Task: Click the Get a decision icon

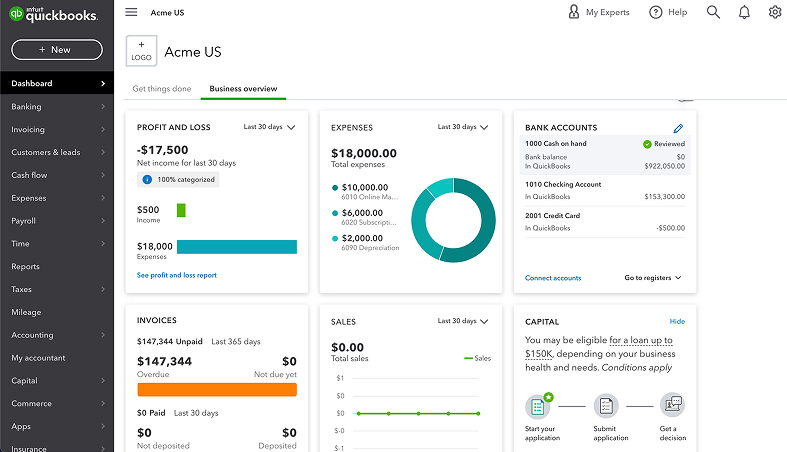Action: [x=673, y=404]
